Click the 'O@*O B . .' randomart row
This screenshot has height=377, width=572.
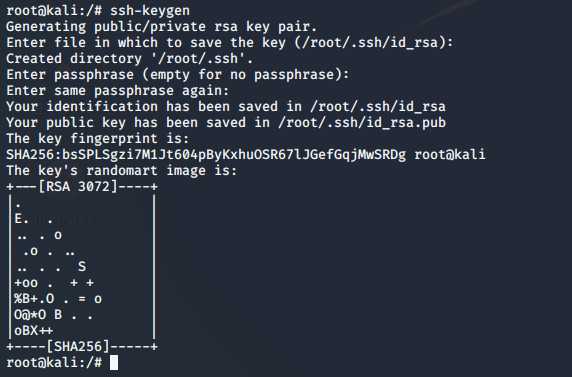(54, 315)
